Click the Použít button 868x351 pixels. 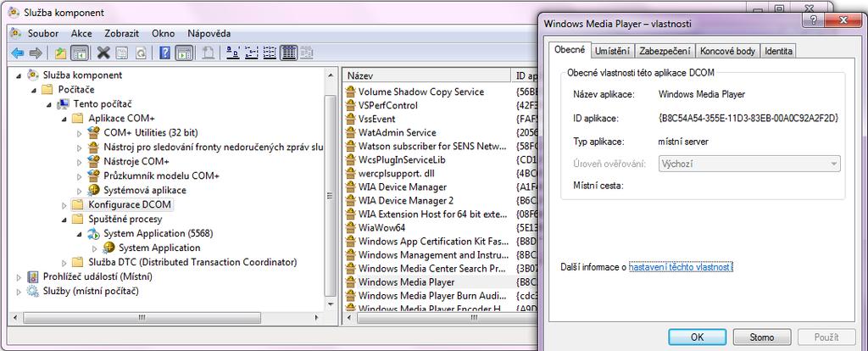click(826, 337)
